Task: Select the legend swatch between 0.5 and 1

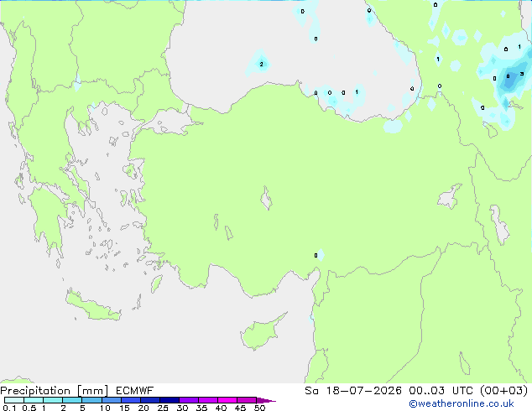Action: pyautogui.click(x=34, y=400)
